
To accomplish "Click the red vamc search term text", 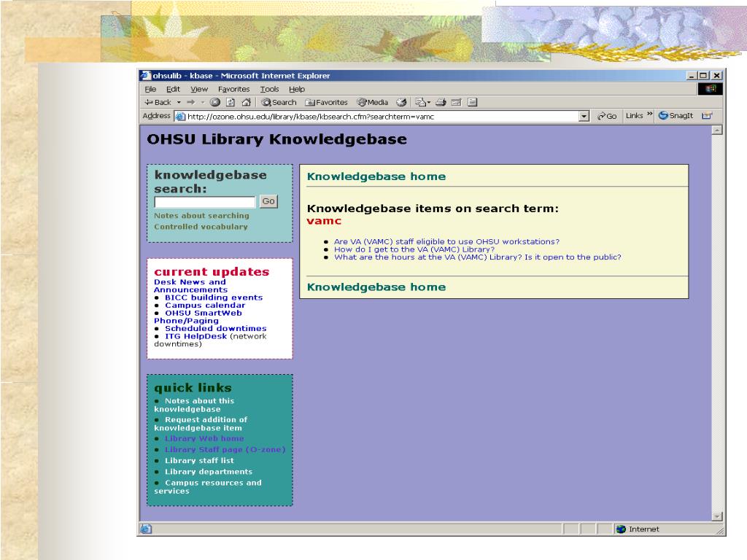I will 324,221.
